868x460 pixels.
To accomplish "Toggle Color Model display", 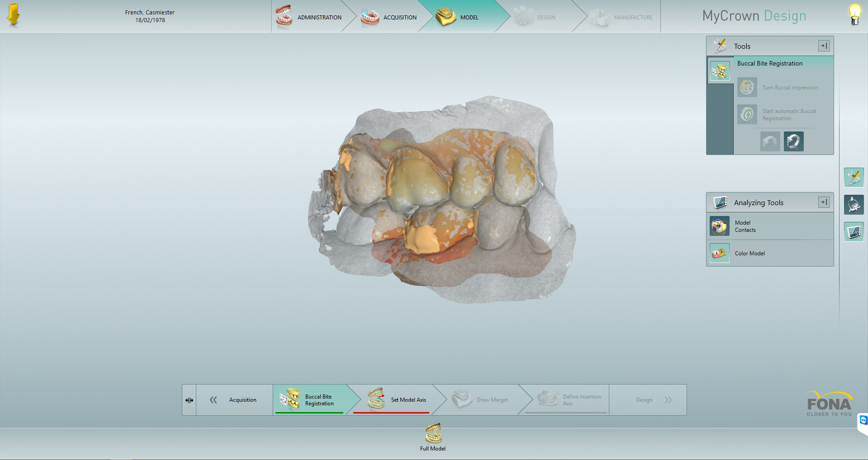I will (719, 253).
